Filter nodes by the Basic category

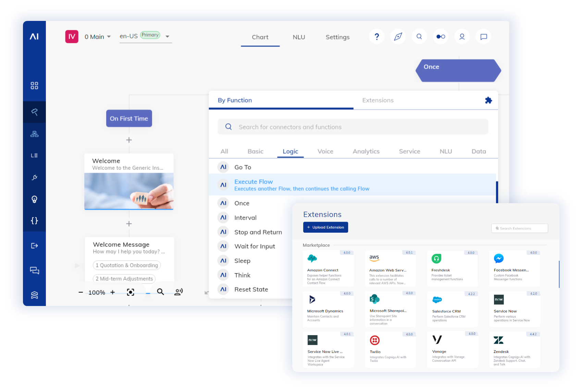[x=256, y=151]
